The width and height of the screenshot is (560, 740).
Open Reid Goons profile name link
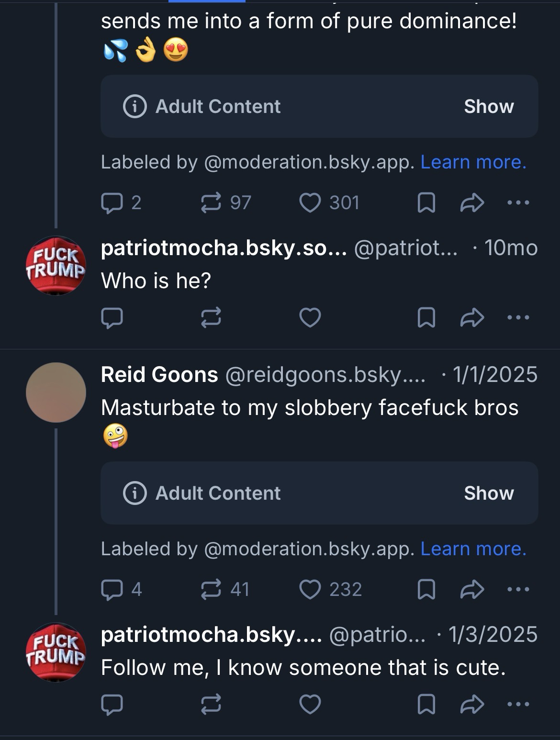click(x=159, y=374)
